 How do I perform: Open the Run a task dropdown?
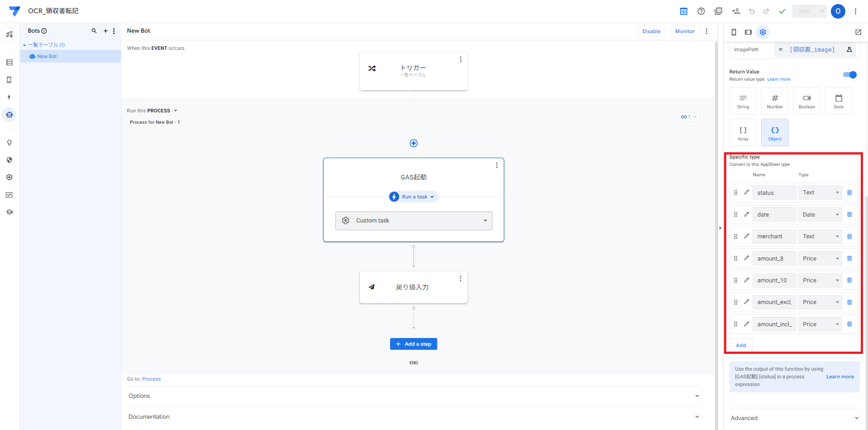click(x=414, y=197)
